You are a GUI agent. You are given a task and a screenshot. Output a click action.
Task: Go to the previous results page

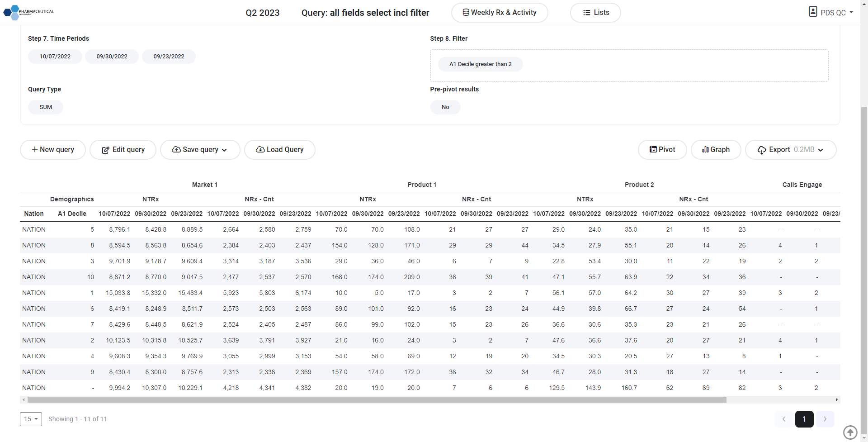point(784,419)
